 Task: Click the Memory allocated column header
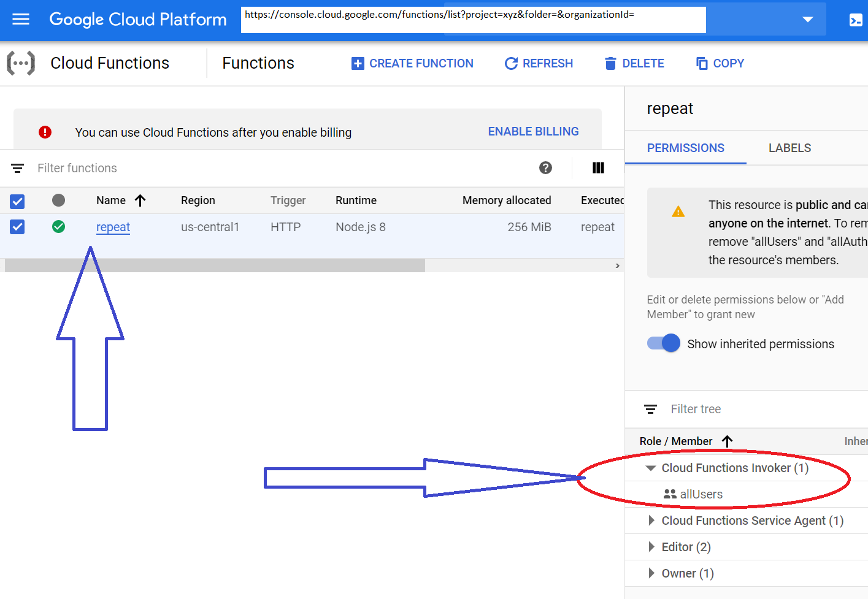click(507, 200)
